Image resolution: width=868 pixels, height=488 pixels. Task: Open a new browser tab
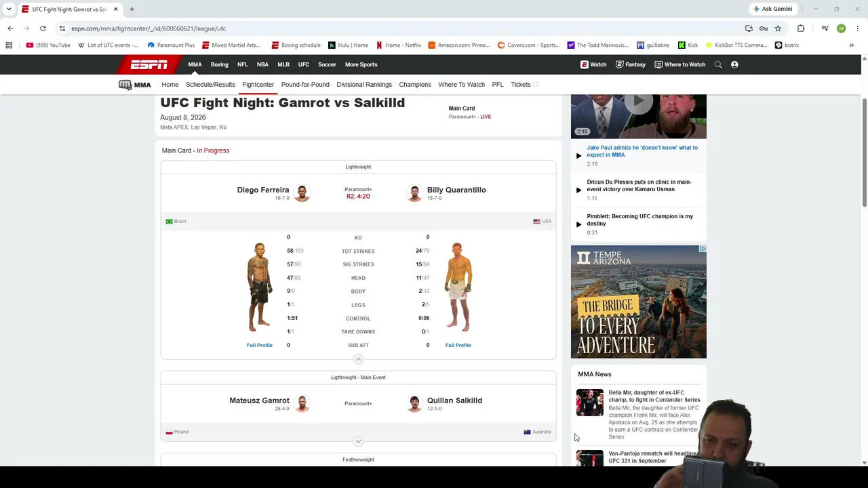(132, 9)
